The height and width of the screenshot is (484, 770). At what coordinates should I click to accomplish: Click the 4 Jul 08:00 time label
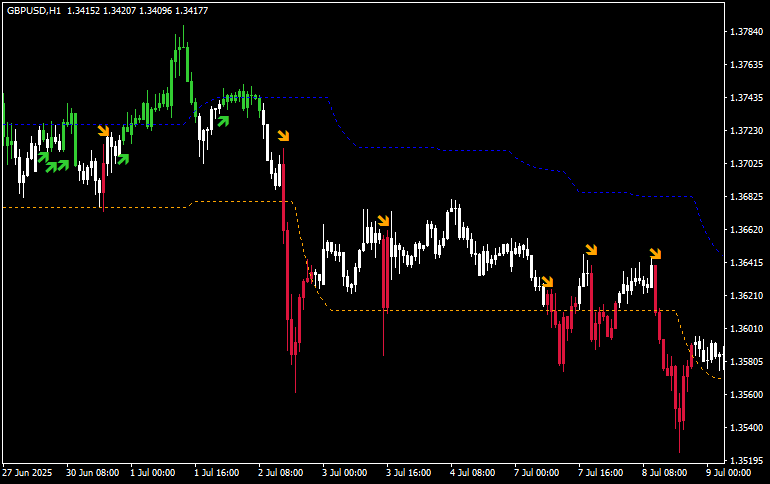[472, 473]
